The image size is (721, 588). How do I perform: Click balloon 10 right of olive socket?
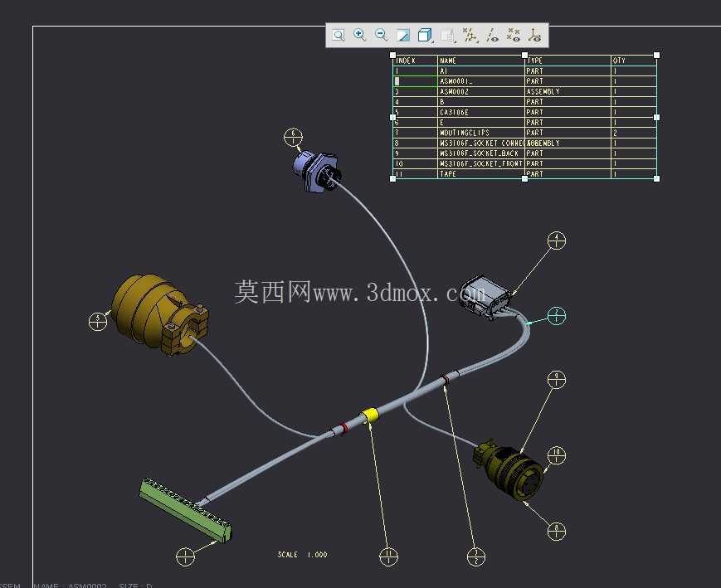tap(557, 455)
